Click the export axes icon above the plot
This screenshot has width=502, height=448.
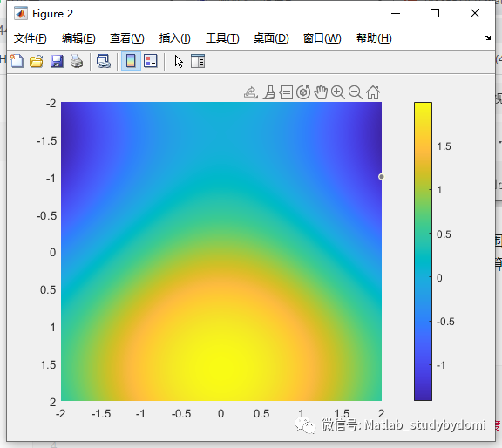click(251, 92)
